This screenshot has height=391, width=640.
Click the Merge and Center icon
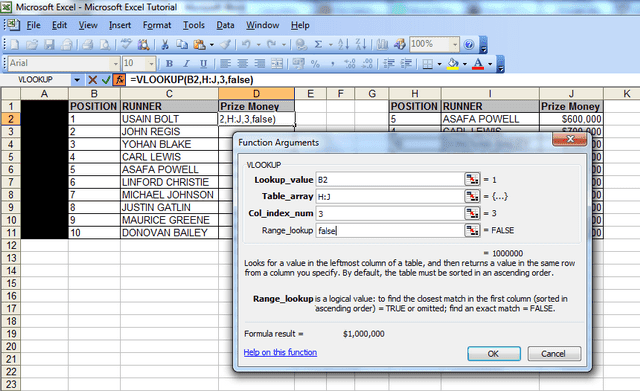click(x=277, y=64)
